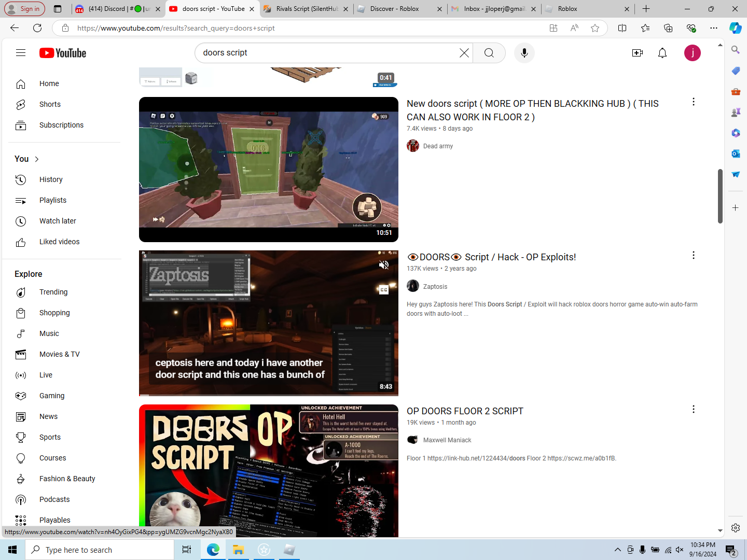747x560 pixels.
Task: Click the Gaming icon in sidebar
Action: 21,396
